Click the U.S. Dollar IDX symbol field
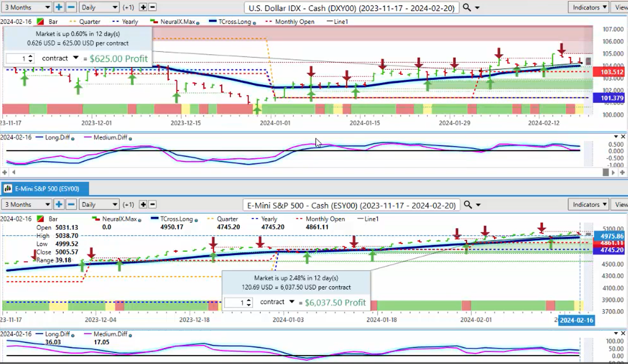This screenshot has height=364, width=628. (x=351, y=8)
